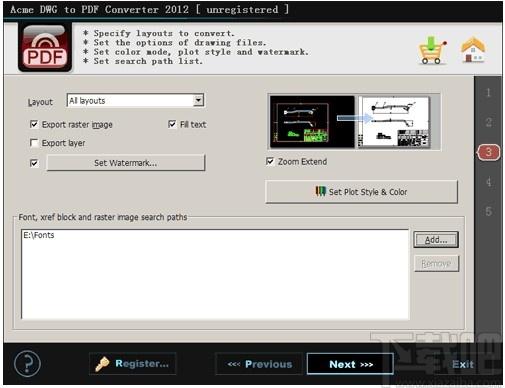Click the Exit button

[462, 364]
